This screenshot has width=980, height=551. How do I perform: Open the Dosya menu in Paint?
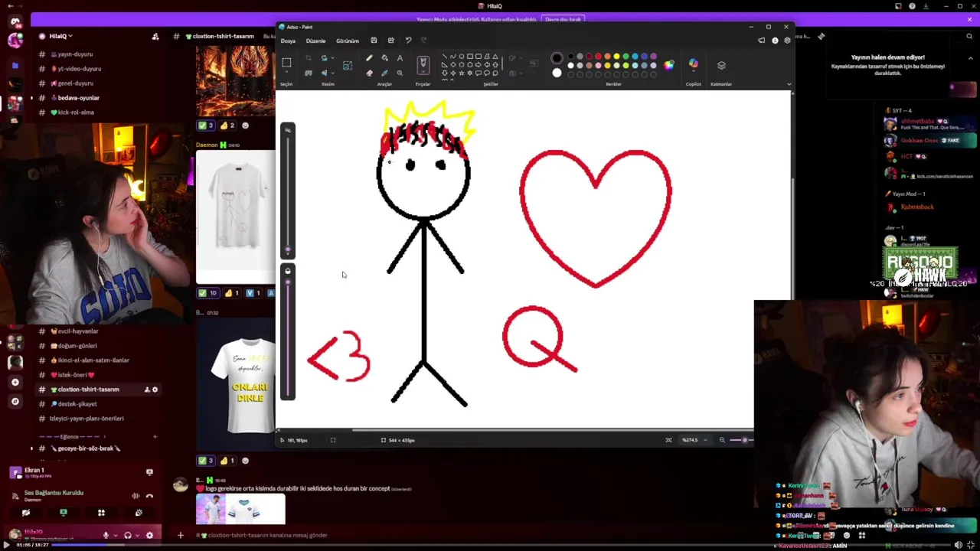[x=288, y=41]
